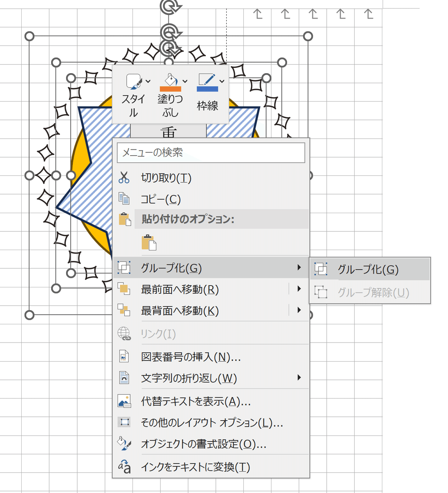Screen dimensions: 448x493
Task: Expand the 文字列の折り返し(W) submenu arrow
Action: tap(299, 377)
